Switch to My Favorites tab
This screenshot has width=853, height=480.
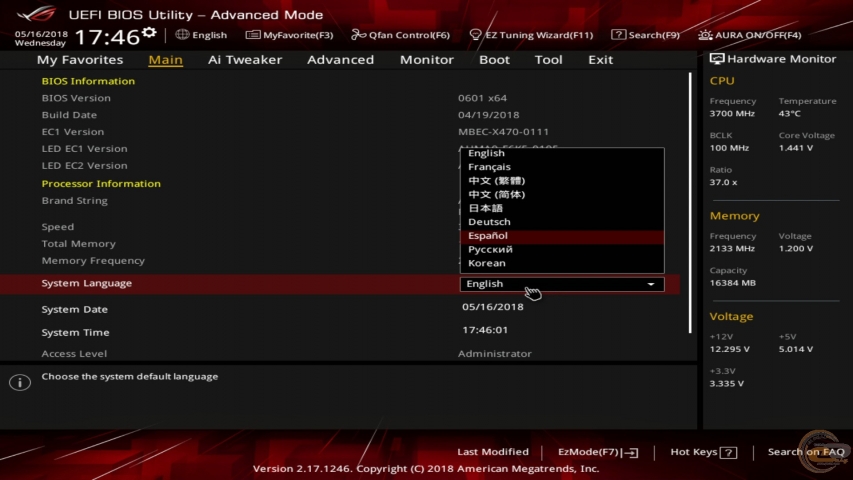click(x=80, y=59)
